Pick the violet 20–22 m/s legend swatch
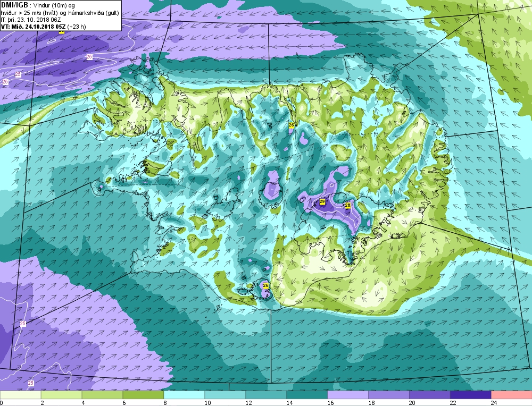This screenshot has width=532, height=406. [x=429, y=395]
